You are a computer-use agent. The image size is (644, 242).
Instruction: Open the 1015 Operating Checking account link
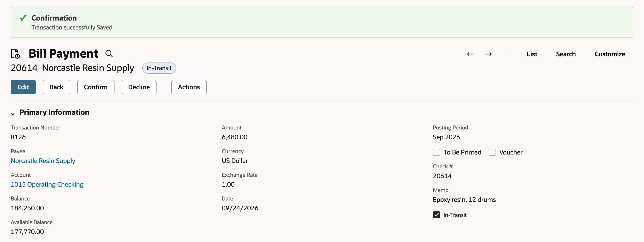point(47,185)
